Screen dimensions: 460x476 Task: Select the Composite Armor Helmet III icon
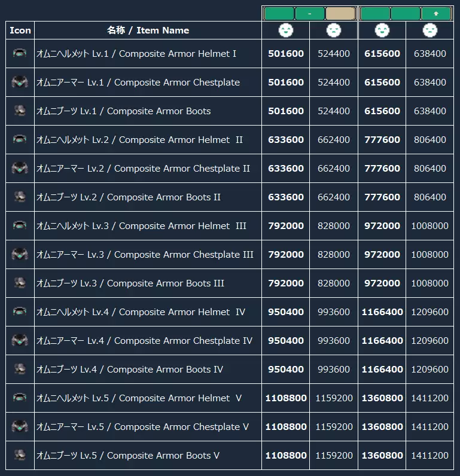20,225
